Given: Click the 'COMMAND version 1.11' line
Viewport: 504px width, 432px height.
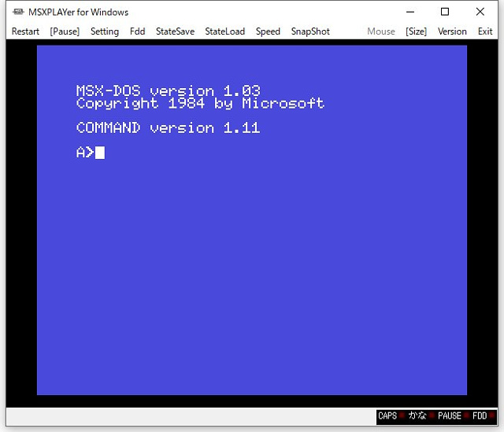Looking at the screenshot, I should point(168,127).
